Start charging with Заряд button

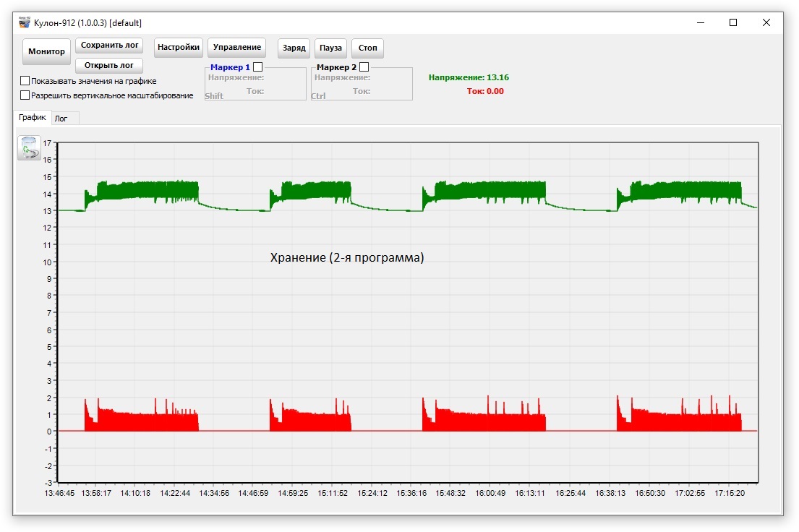click(294, 48)
